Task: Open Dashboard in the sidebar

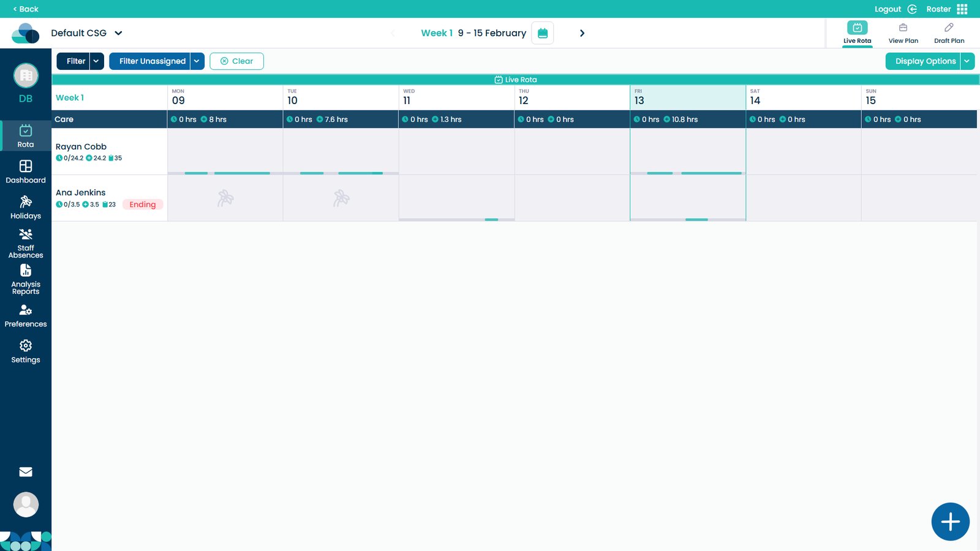Action: coord(26,171)
